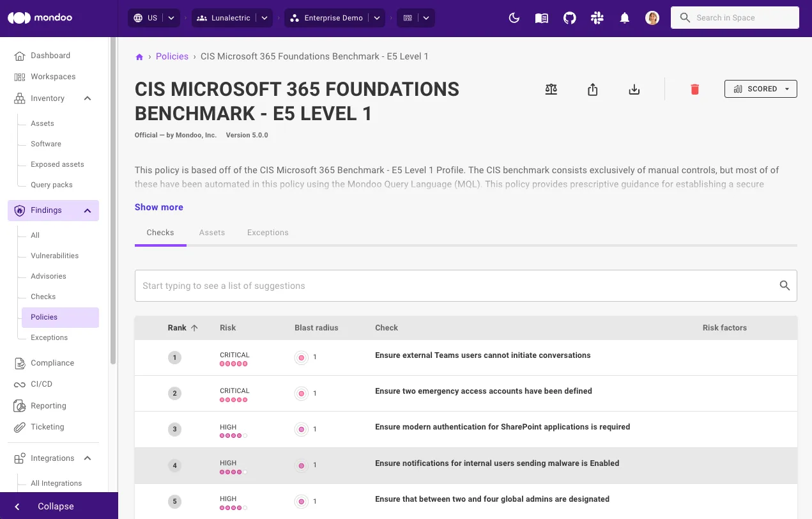The width and height of the screenshot is (812, 519).
Task: Open Software in the Inventory menu
Action: pos(46,144)
